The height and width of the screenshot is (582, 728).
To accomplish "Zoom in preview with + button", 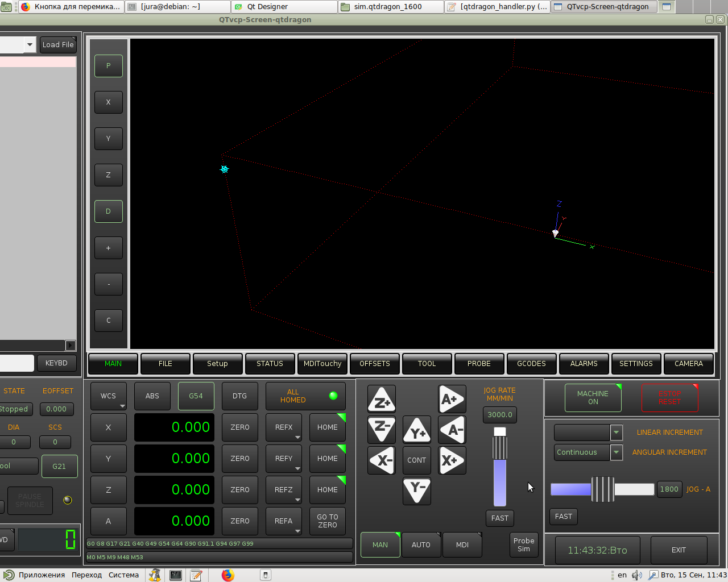I will [109, 248].
